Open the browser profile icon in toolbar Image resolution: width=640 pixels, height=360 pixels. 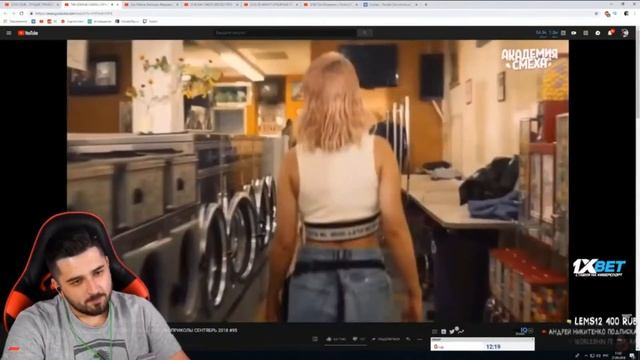[626, 13]
